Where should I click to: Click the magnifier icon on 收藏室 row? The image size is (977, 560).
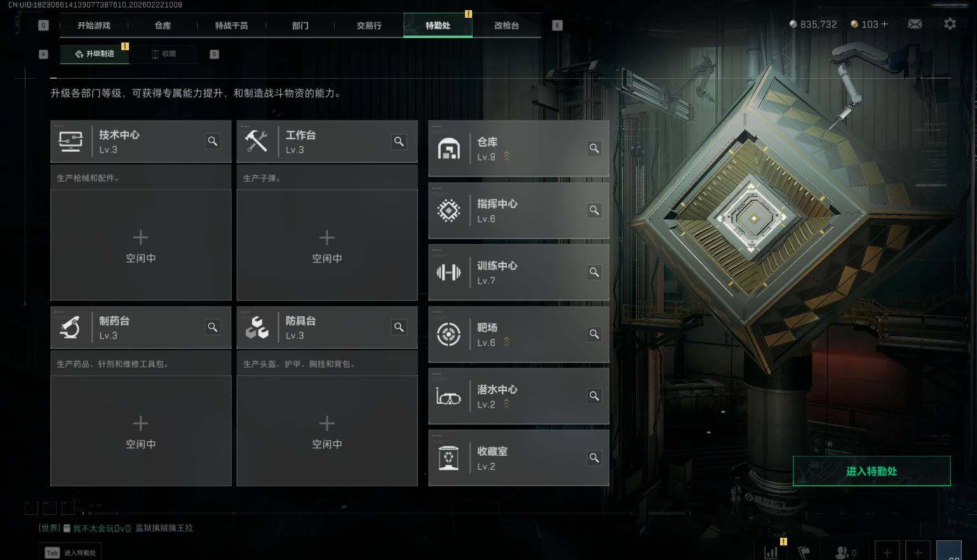594,458
